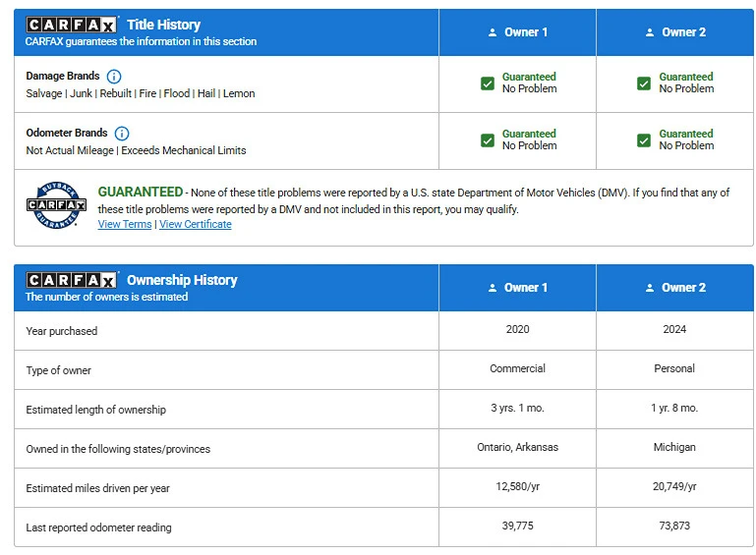Click 'Estimated length of ownership' row label
Image resolution: width=756 pixels, height=555 pixels.
pos(96,410)
